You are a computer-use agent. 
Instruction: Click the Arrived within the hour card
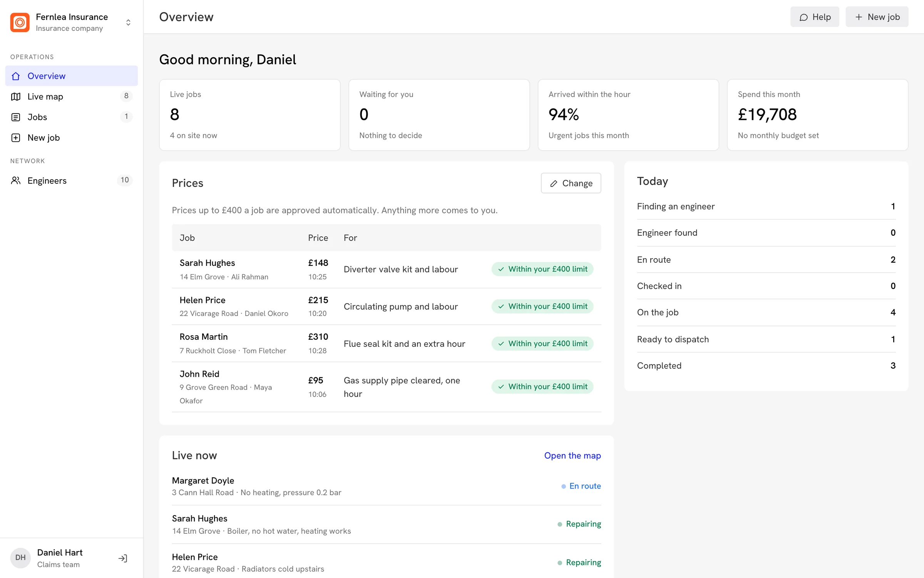click(628, 115)
